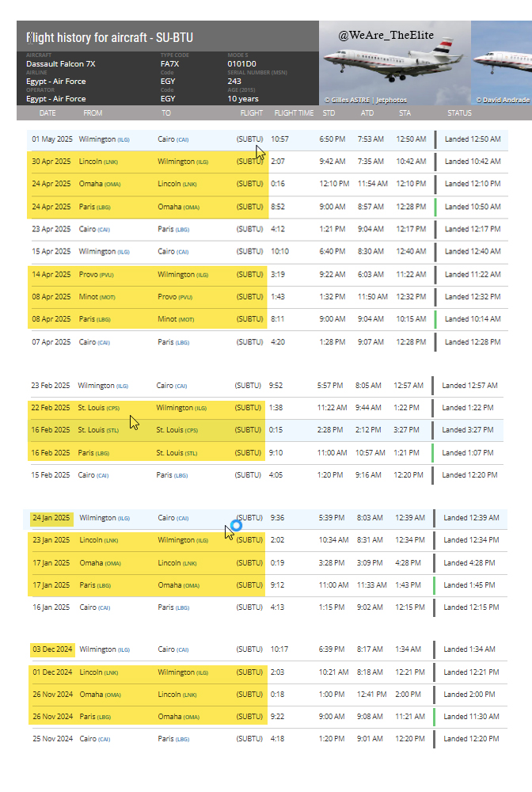Open Minot (MOT) destination on 08 Apr 2025
Screen dimensions: 532x792
[x=176, y=319]
